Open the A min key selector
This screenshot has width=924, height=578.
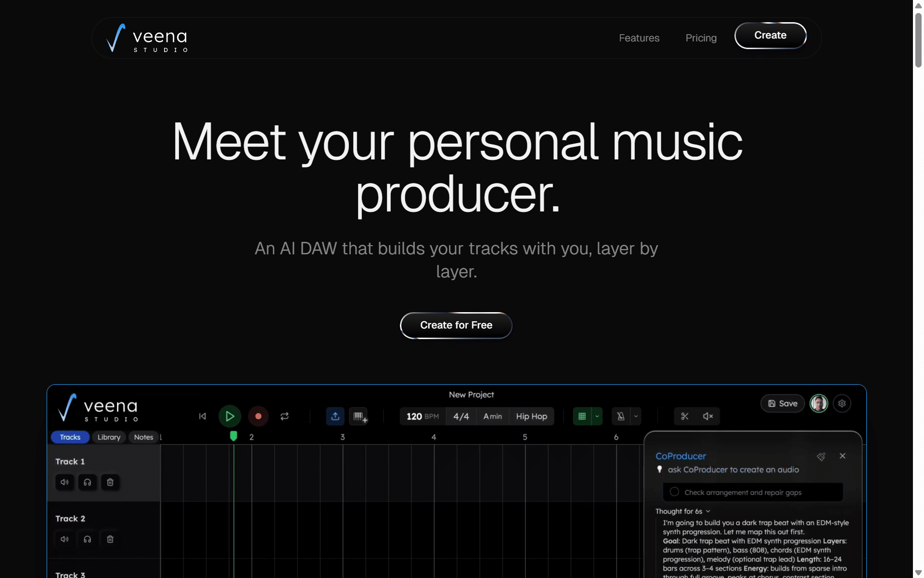pos(492,416)
